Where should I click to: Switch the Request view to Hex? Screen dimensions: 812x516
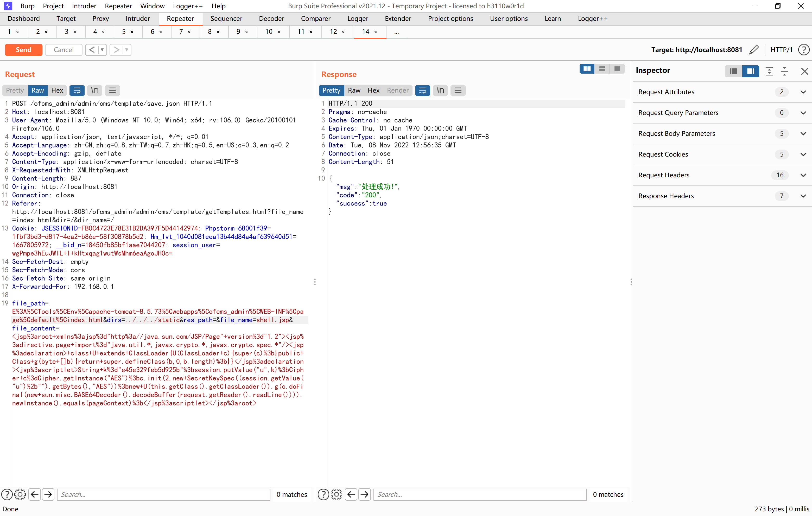[57, 90]
